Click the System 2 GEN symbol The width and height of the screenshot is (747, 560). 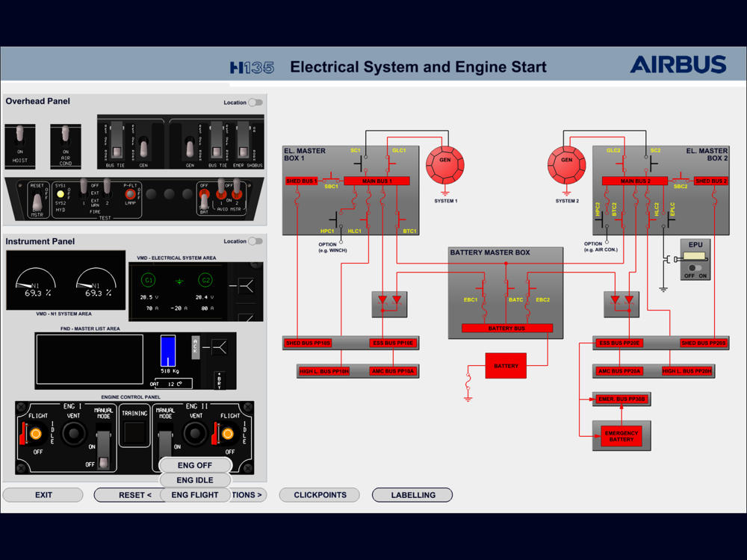[566, 165]
